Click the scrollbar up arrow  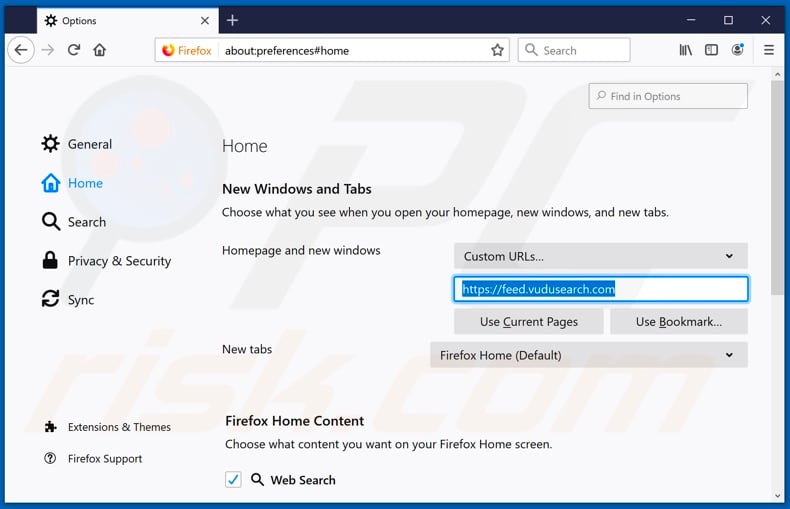[777, 74]
